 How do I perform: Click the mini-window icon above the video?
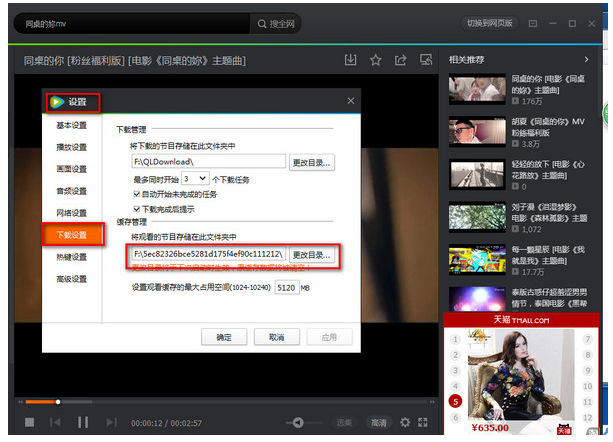[426, 60]
